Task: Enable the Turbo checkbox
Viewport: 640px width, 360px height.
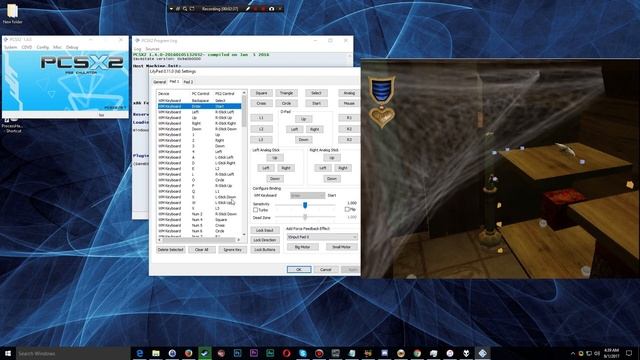Action: 256,210
